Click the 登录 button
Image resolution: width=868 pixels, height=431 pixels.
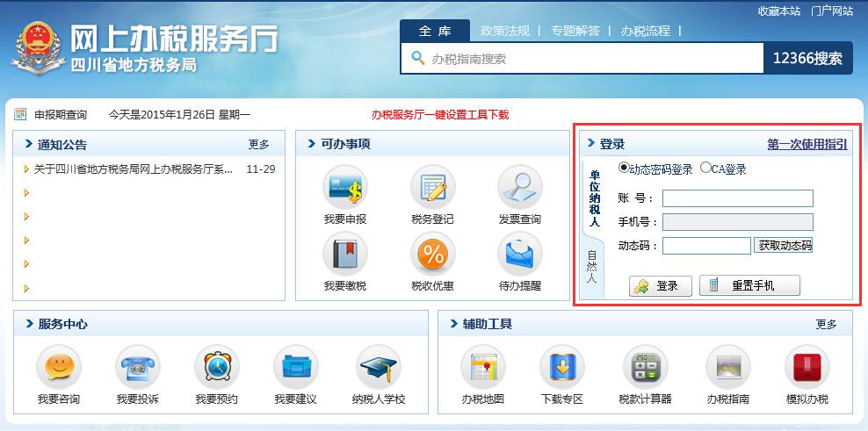click(x=661, y=286)
